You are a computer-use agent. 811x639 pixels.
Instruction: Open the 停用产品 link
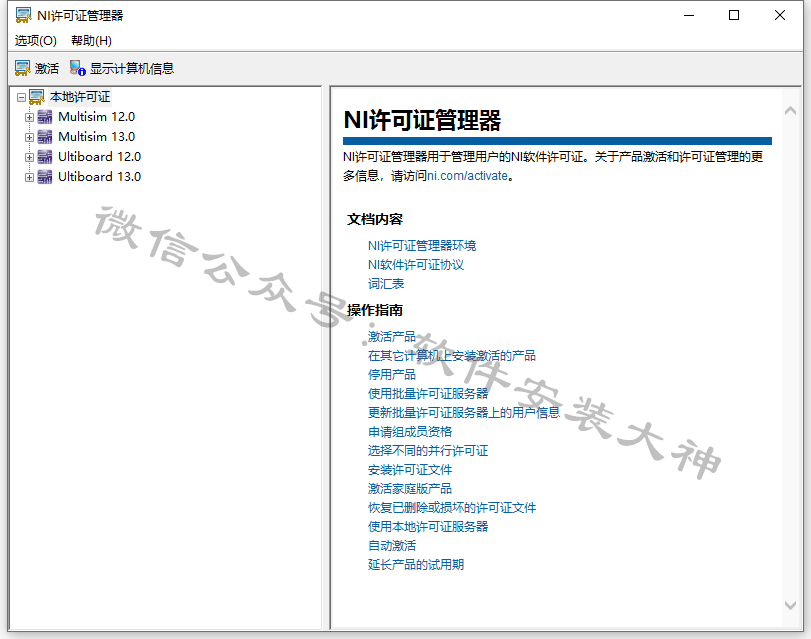click(392, 375)
